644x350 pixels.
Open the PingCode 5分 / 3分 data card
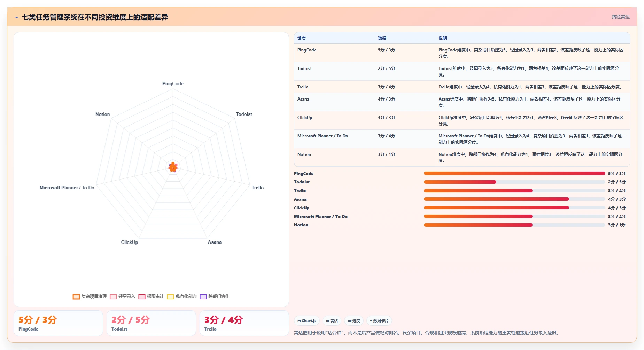click(58, 323)
